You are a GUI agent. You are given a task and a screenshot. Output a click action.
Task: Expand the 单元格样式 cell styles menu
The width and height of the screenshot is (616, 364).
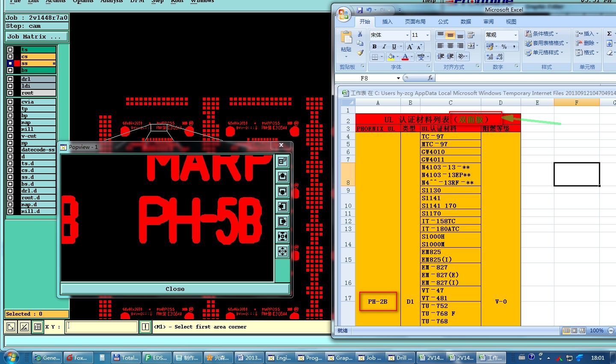coord(544,52)
